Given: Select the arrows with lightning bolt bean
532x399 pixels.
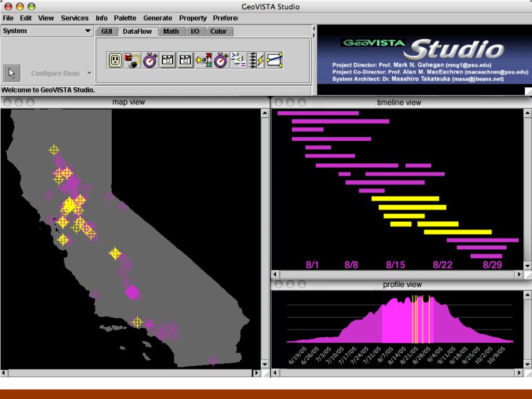Looking at the screenshot, I should pos(257,60).
